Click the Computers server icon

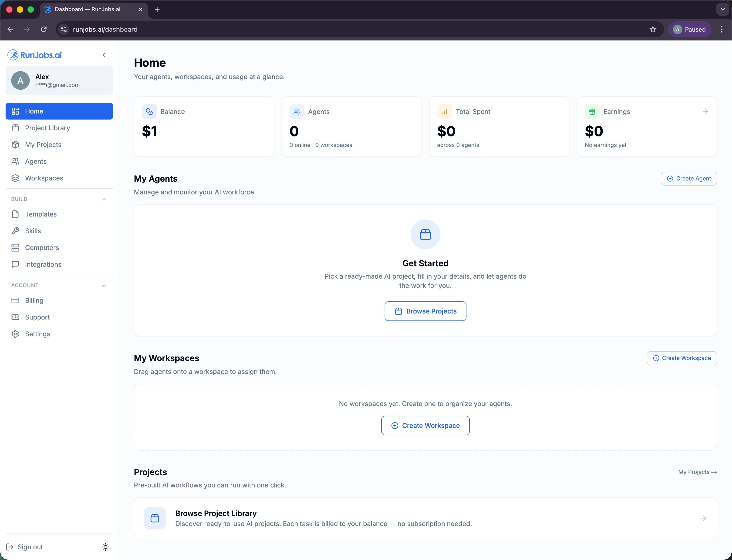pyautogui.click(x=15, y=248)
